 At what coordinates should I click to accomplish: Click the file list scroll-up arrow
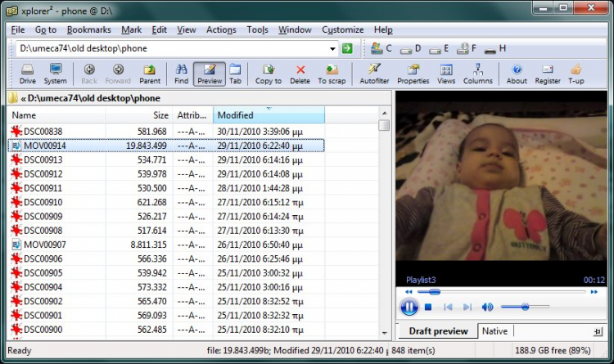point(385,113)
